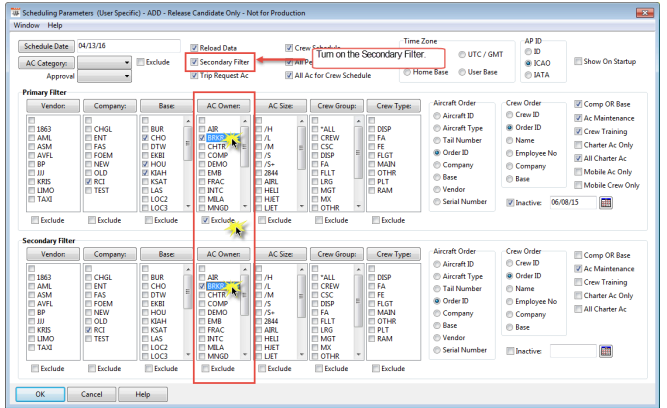The height and width of the screenshot is (408, 667).
Task: Check HOU in Primary Base list
Action: (145, 164)
